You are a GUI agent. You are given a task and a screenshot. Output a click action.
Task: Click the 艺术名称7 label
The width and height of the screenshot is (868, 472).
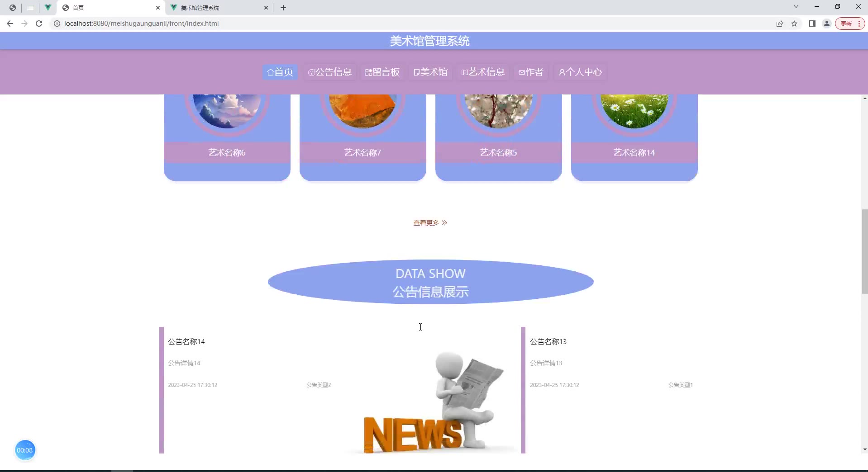363,153
